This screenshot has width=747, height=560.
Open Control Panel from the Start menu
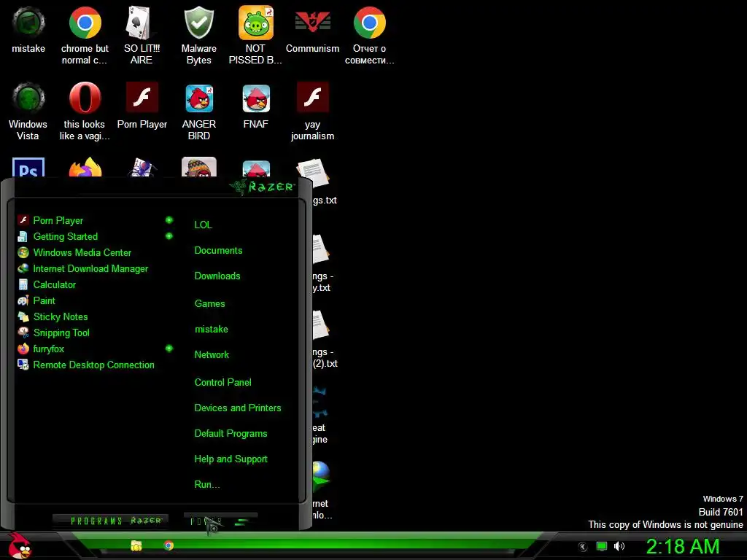pos(222,382)
